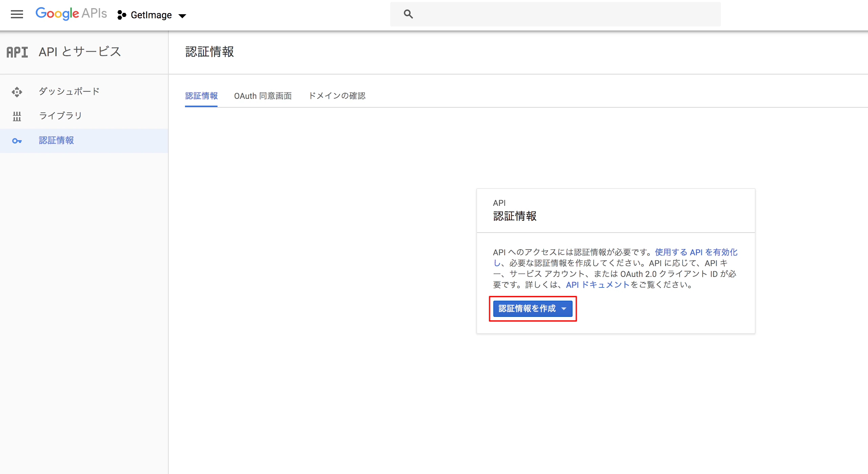Switch to the OAuth 同意画面 tab
Screen dimensions: 868x474
(x=263, y=96)
